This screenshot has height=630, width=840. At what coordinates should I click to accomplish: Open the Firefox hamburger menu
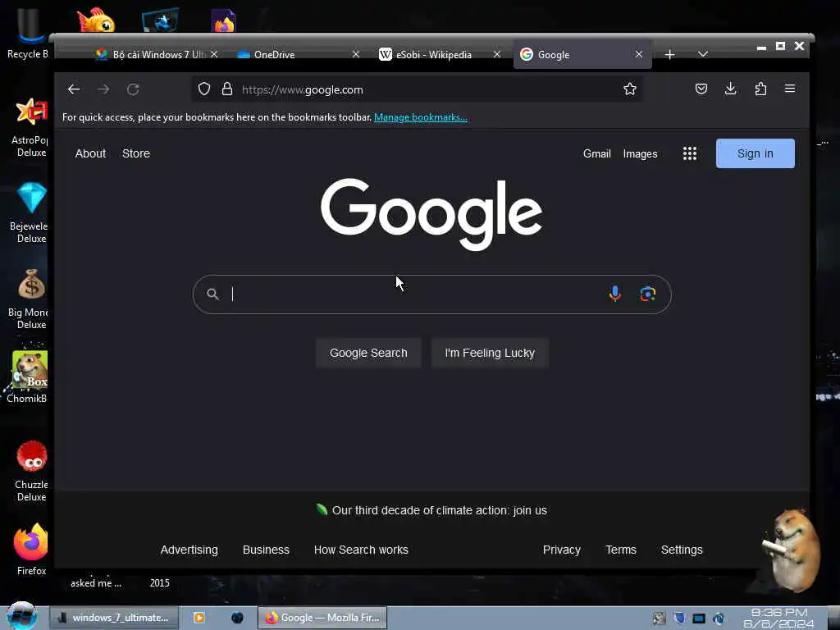[790, 89]
